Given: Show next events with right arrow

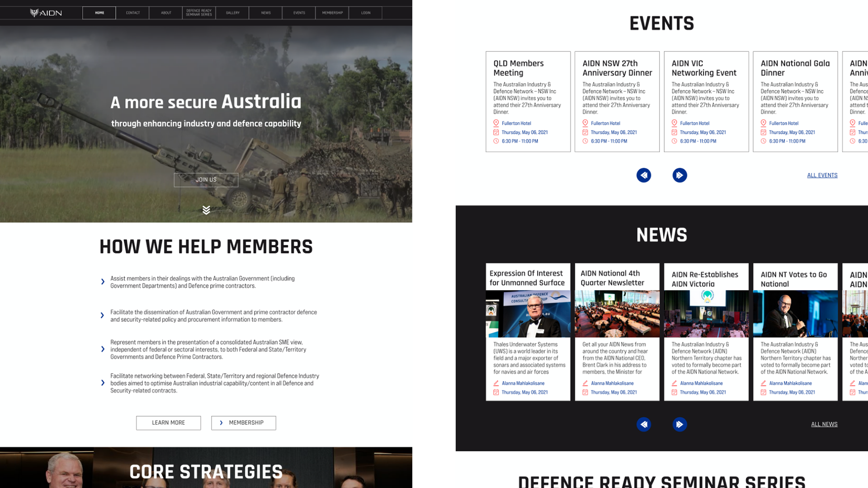Looking at the screenshot, I should coord(679,175).
